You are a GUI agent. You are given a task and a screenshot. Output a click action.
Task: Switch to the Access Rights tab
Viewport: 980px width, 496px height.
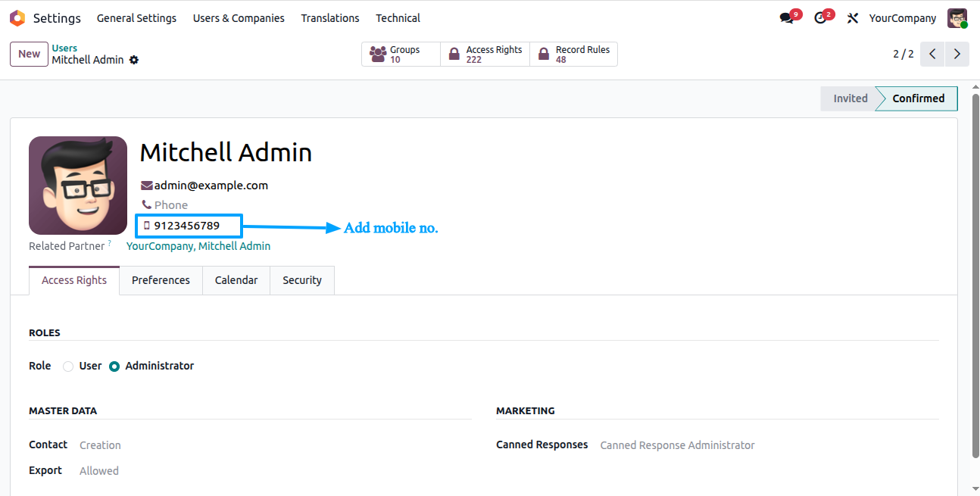pyautogui.click(x=74, y=280)
